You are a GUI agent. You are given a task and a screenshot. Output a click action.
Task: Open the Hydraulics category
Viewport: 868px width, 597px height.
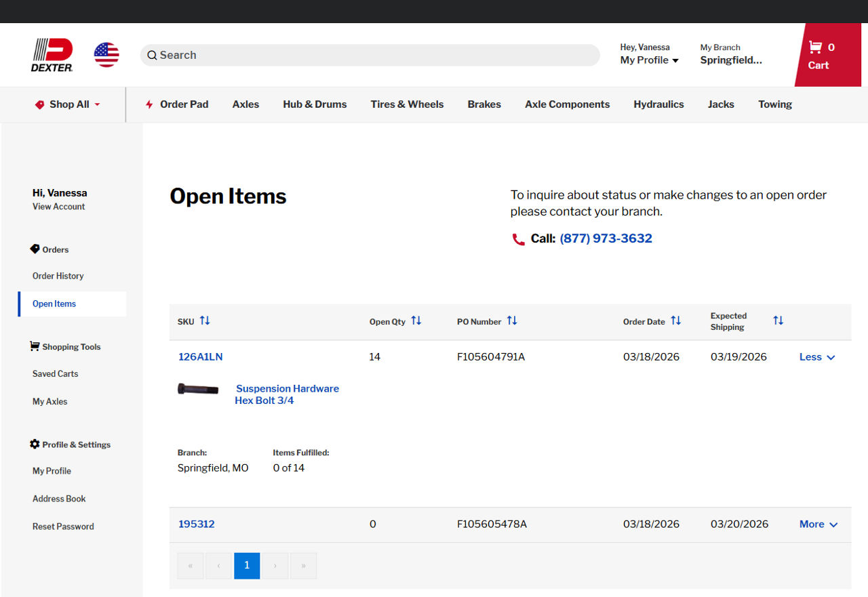tap(658, 104)
